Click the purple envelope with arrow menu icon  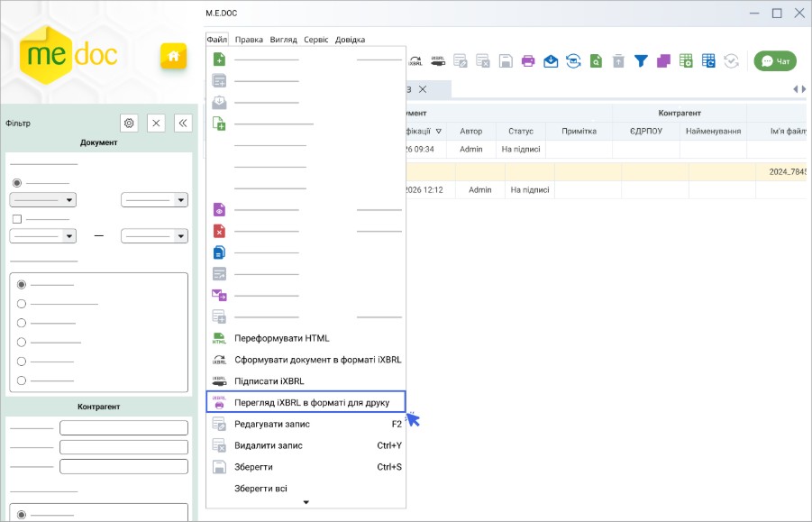point(219,295)
